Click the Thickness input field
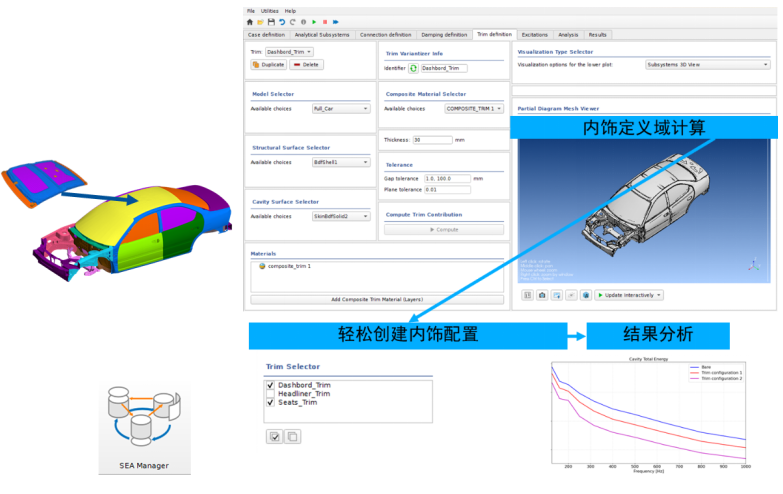This screenshot has width=783, height=494. point(432,140)
